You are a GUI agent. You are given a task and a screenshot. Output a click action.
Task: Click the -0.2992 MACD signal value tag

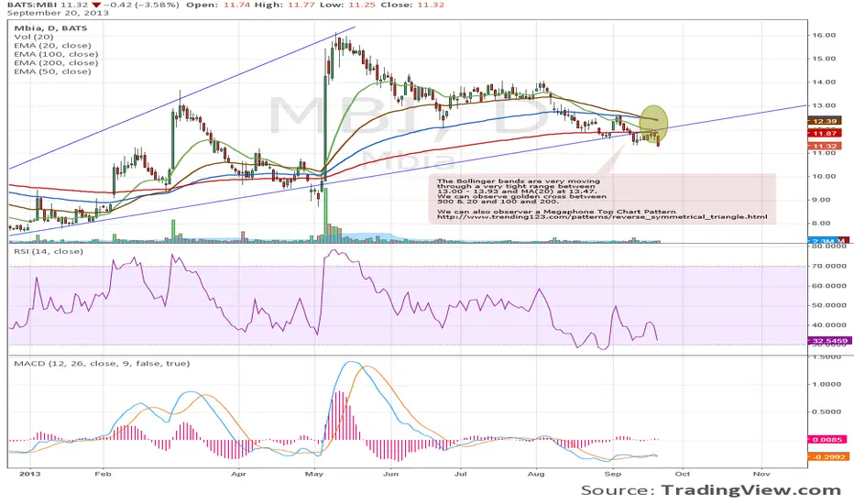pos(827,456)
